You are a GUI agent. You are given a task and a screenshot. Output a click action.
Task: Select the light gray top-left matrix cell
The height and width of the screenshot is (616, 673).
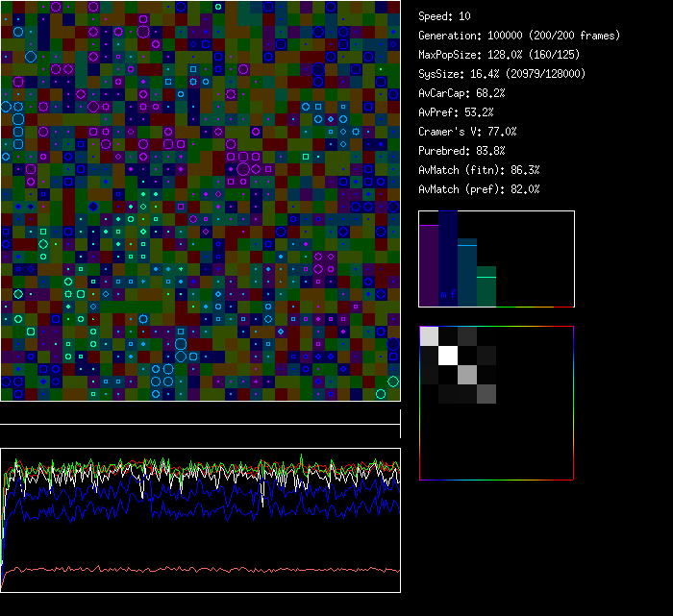[x=429, y=335]
